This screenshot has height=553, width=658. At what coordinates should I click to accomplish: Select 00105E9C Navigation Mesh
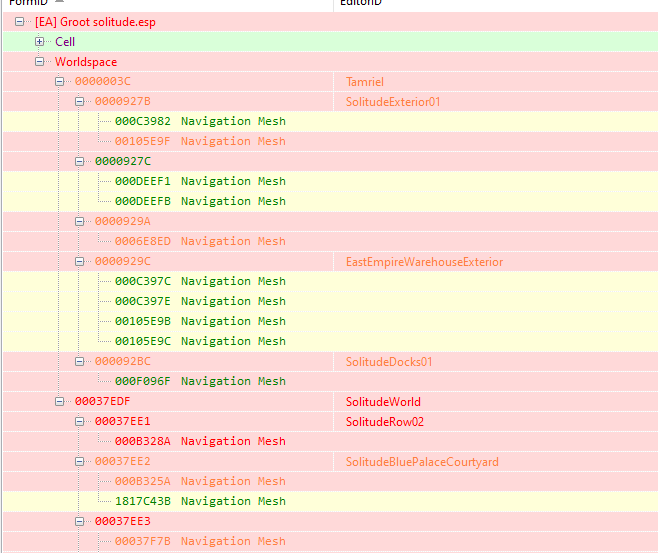click(x=200, y=341)
